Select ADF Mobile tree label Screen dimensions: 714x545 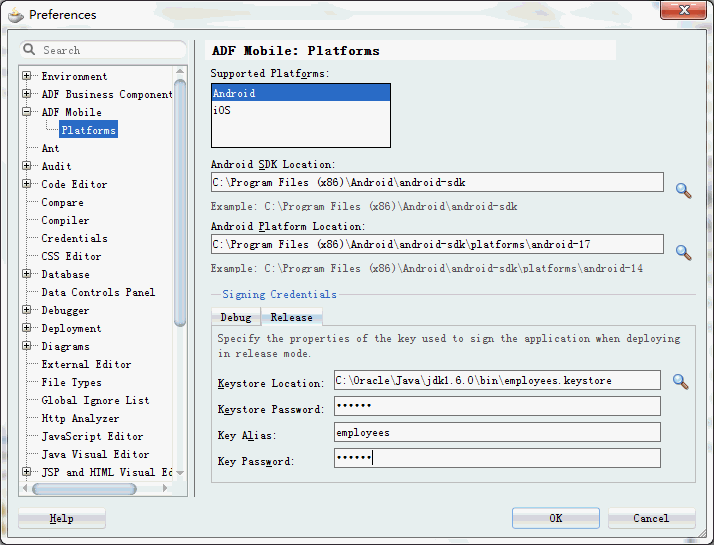(x=71, y=112)
